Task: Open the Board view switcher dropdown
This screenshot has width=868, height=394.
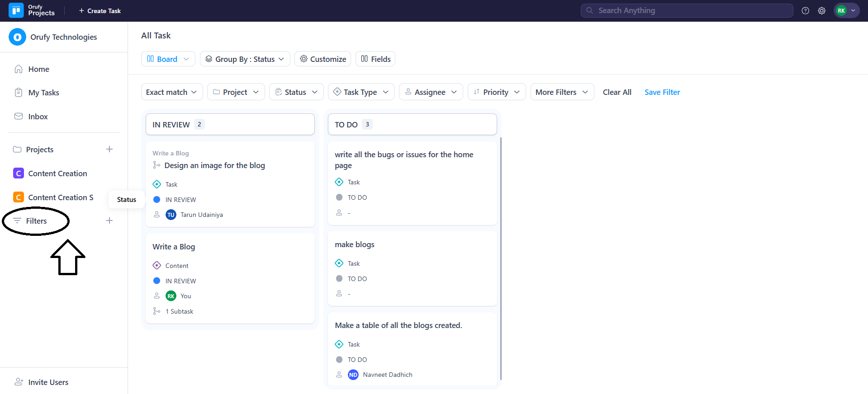Action: [168, 59]
